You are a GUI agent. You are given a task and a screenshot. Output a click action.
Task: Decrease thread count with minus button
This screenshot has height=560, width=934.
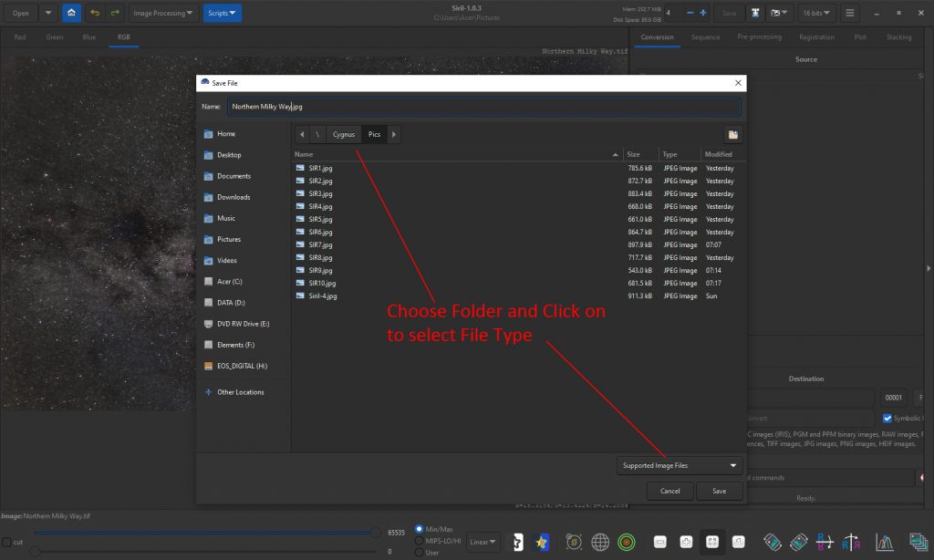tap(690, 13)
